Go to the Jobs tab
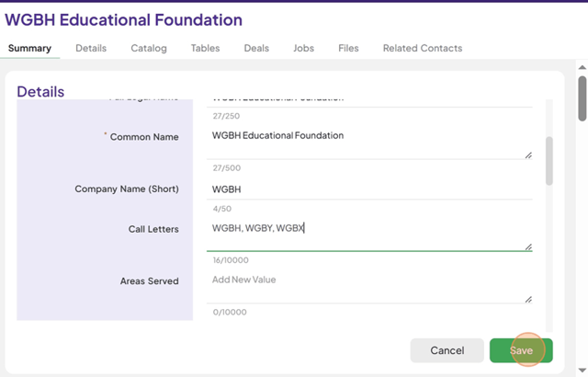This screenshot has height=377, width=588. point(304,48)
